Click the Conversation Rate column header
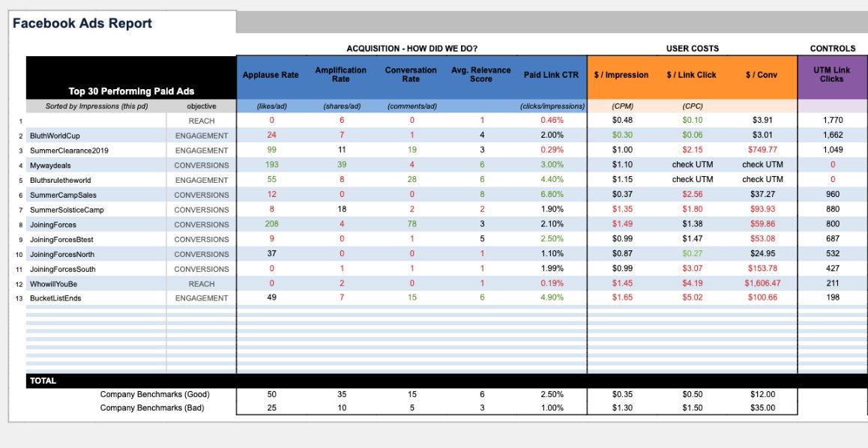The image size is (868, 448). pos(411,74)
